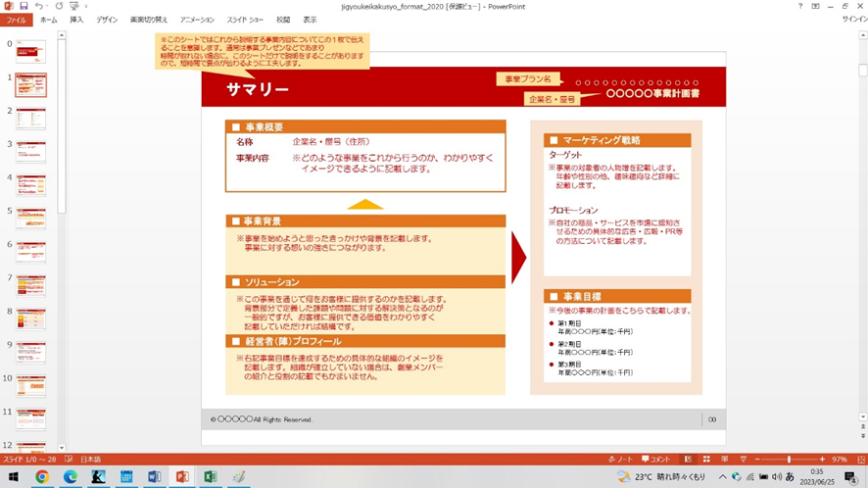Open Word from the taskbar
The height and width of the screenshot is (488, 868).
154,477
